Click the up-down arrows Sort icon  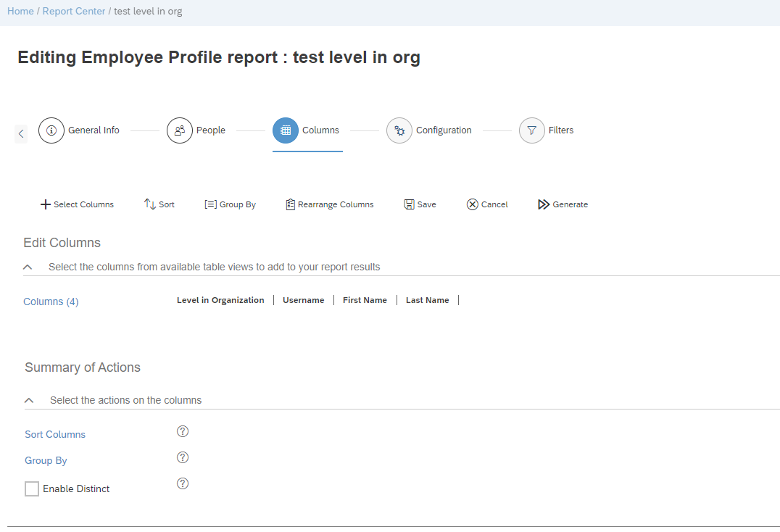point(150,204)
